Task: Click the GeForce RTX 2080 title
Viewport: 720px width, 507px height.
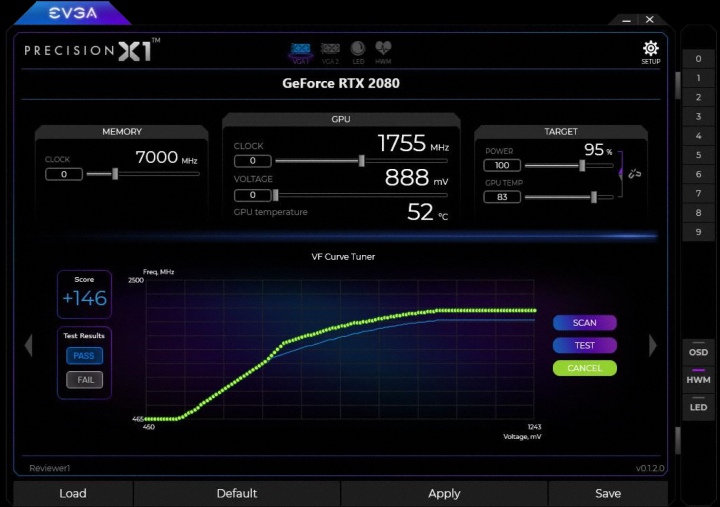Action: point(341,83)
